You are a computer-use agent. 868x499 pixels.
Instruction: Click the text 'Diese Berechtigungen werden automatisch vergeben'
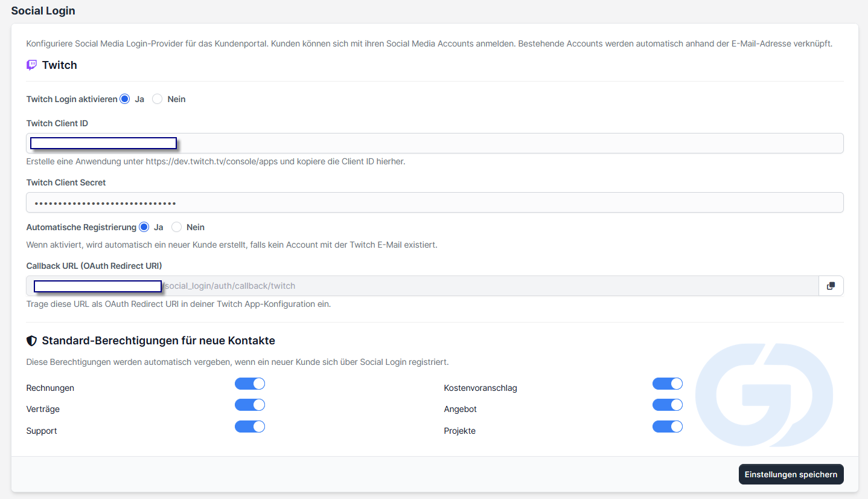pos(238,362)
